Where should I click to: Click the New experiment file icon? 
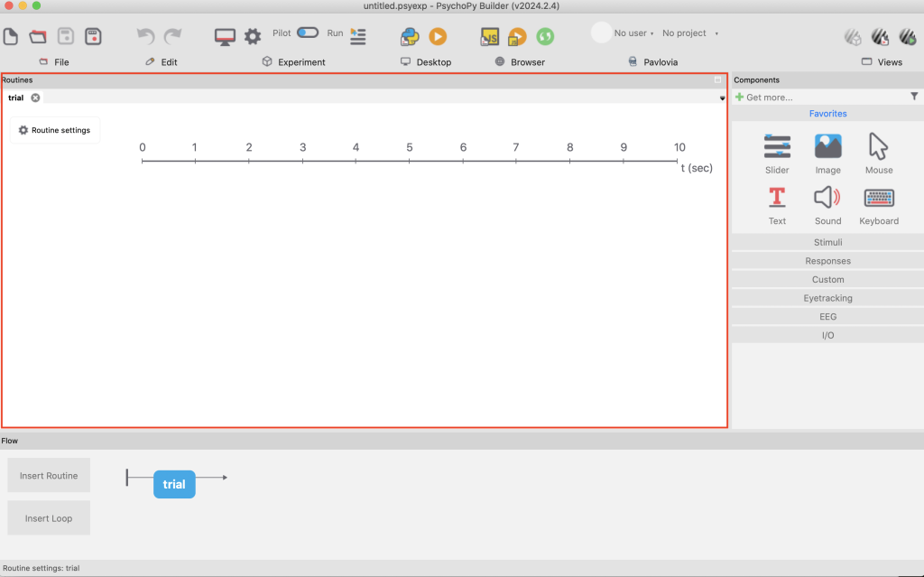coord(11,36)
